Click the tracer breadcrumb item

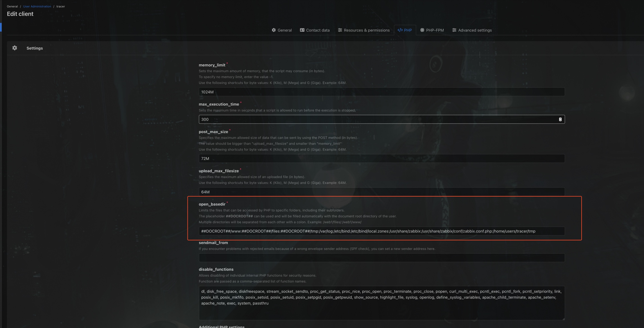click(x=60, y=6)
